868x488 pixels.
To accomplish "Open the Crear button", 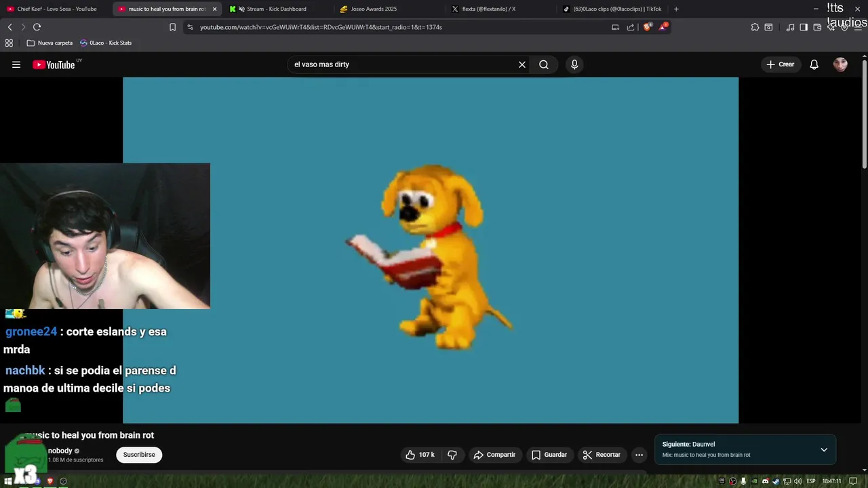I will click(781, 64).
